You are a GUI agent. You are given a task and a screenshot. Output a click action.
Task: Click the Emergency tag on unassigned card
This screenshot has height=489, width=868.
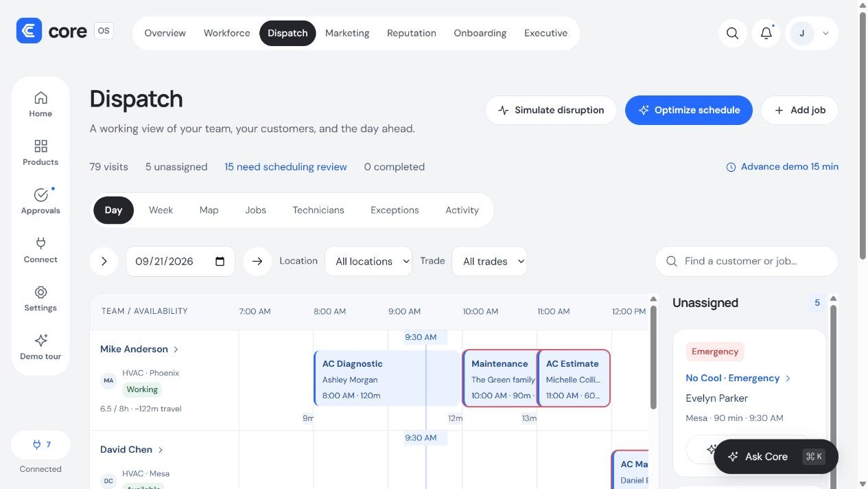[715, 352]
